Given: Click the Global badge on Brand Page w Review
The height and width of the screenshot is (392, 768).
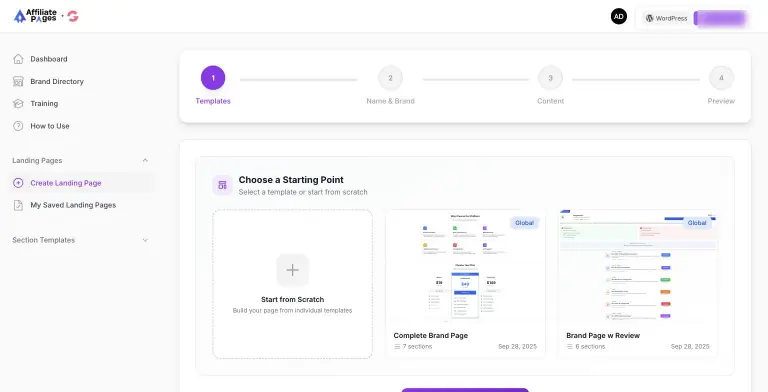Looking at the screenshot, I should [697, 223].
